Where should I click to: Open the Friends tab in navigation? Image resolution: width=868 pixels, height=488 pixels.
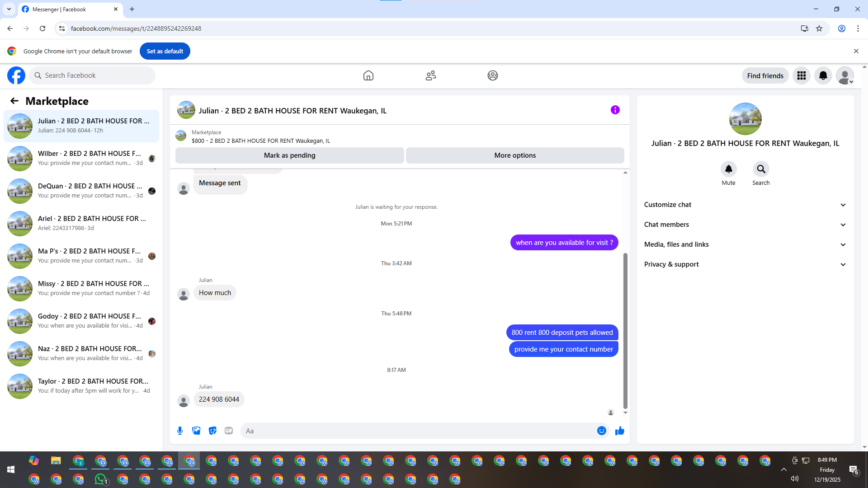tap(430, 75)
